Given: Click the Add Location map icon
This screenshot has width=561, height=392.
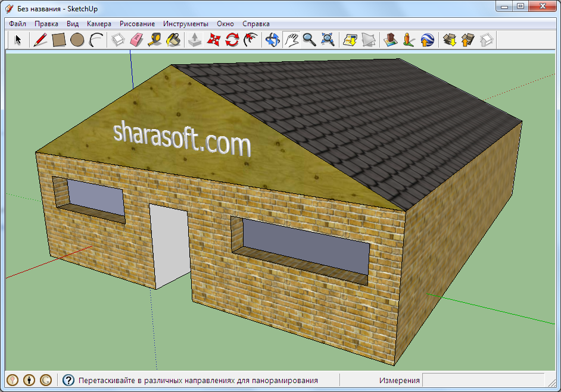Looking at the screenshot, I should [350, 40].
